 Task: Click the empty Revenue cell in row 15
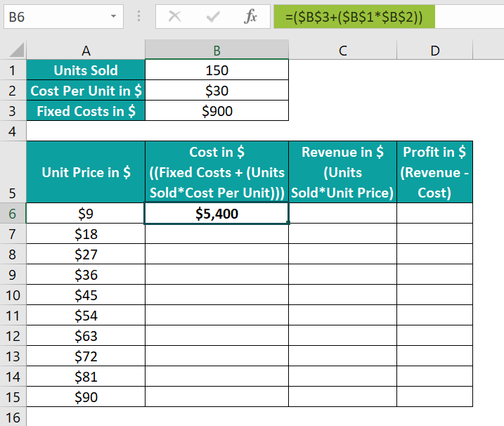342,396
